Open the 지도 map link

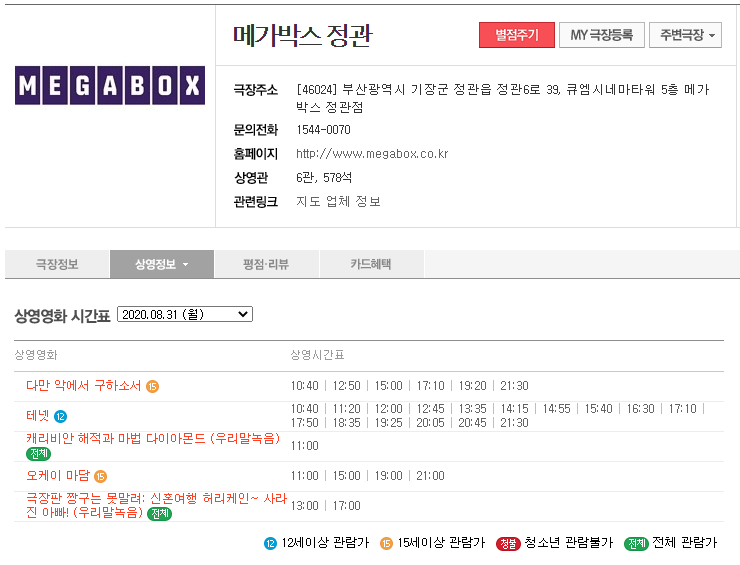point(308,202)
